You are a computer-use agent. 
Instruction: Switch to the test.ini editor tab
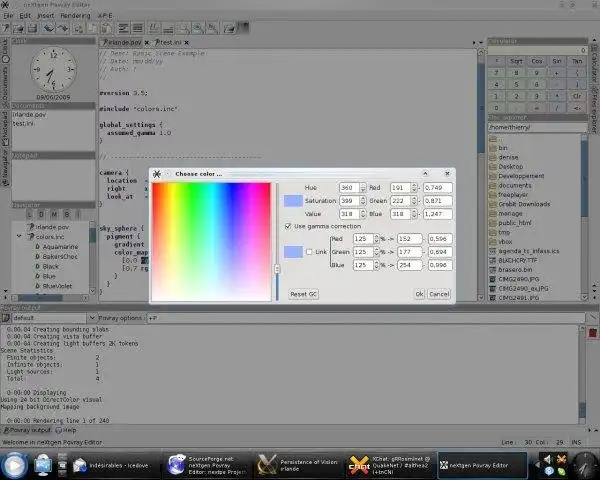pos(171,42)
